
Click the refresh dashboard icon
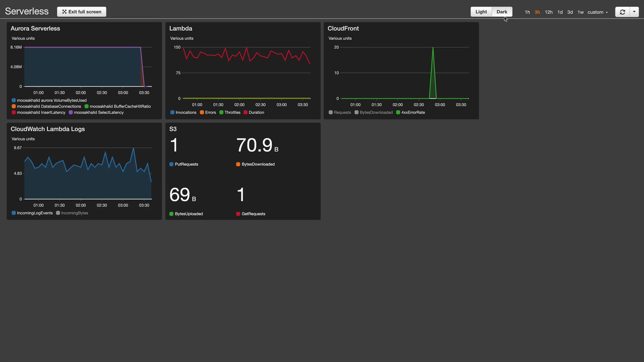pyautogui.click(x=622, y=12)
